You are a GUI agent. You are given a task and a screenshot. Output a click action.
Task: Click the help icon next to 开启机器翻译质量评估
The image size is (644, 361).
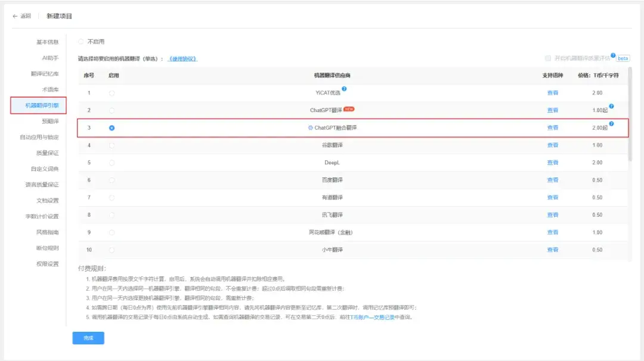coord(612,55)
